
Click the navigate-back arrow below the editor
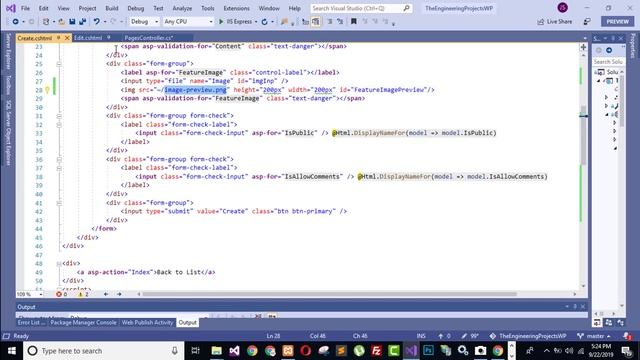point(106,294)
